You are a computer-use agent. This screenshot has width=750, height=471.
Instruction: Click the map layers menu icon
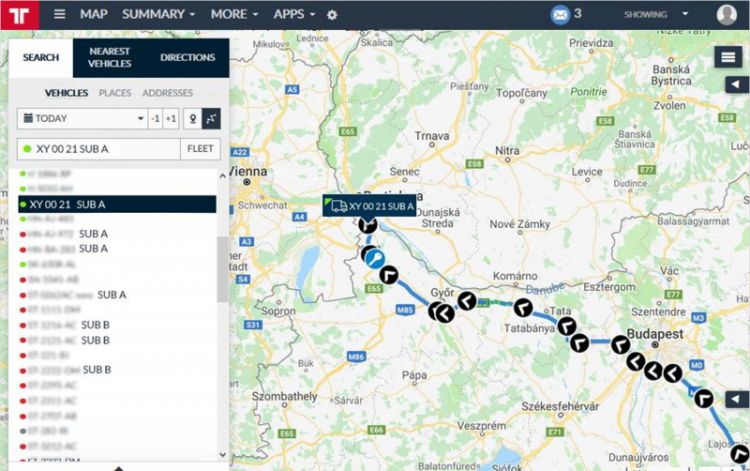(x=728, y=58)
